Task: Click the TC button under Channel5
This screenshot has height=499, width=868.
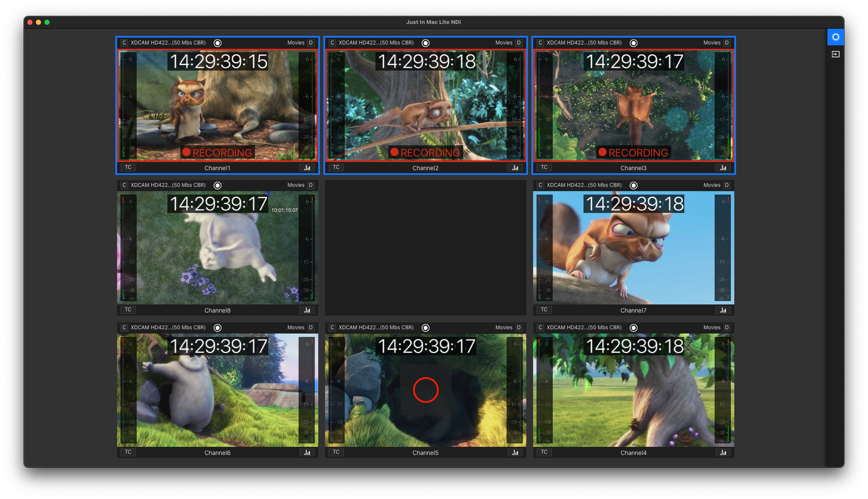Action: (336, 452)
